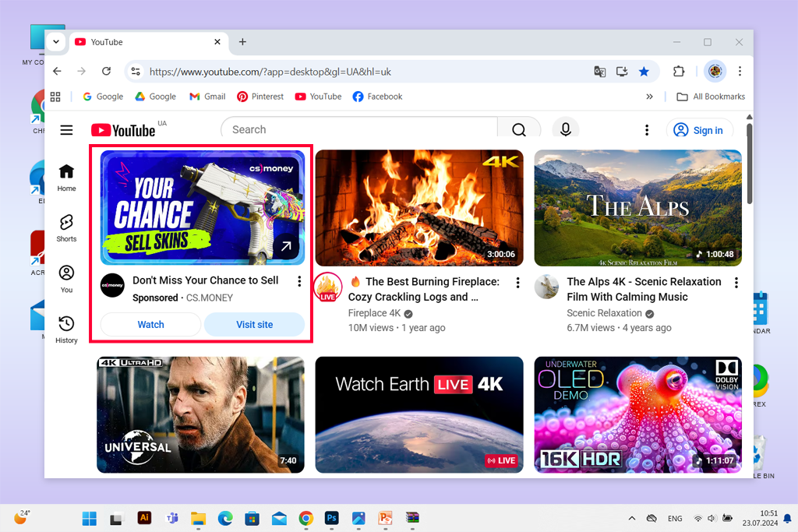Translate this page icon in address bar
Viewport: 798px width, 532px height.
(x=599, y=72)
